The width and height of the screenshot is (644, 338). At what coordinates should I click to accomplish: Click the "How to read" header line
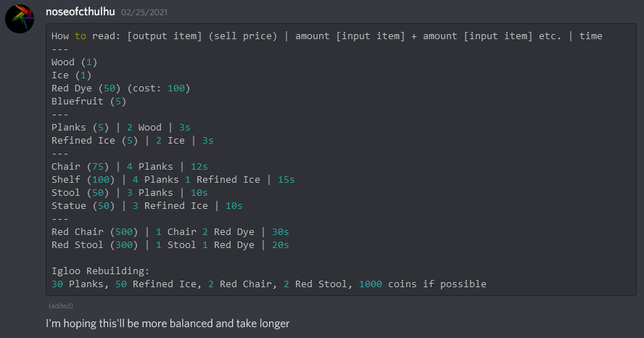click(326, 36)
